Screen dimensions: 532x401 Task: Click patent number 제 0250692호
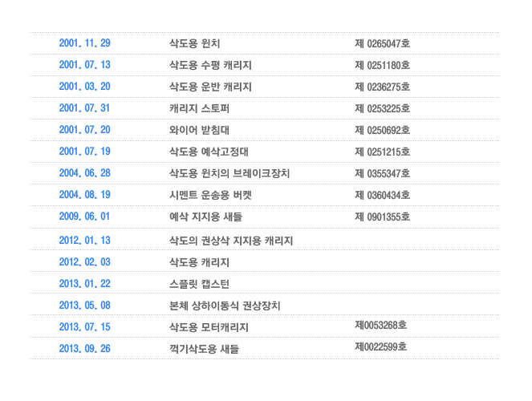[x=383, y=130]
